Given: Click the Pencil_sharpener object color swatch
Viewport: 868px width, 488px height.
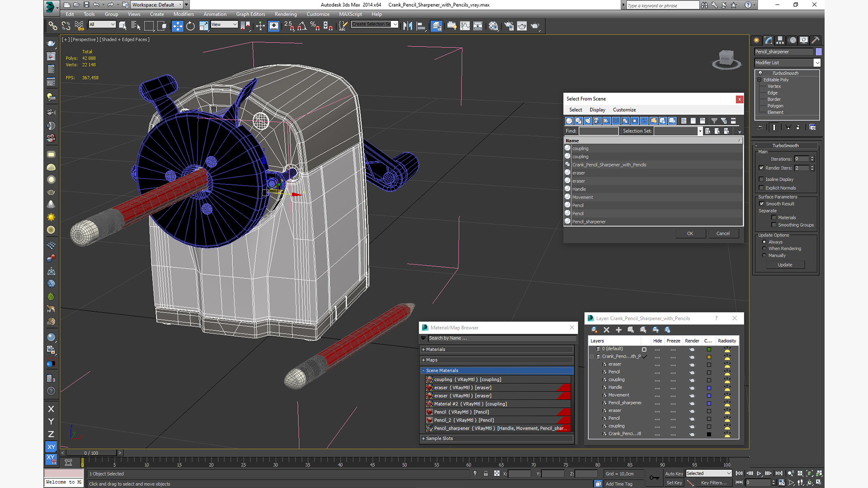Looking at the screenshot, I should (x=818, y=52).
